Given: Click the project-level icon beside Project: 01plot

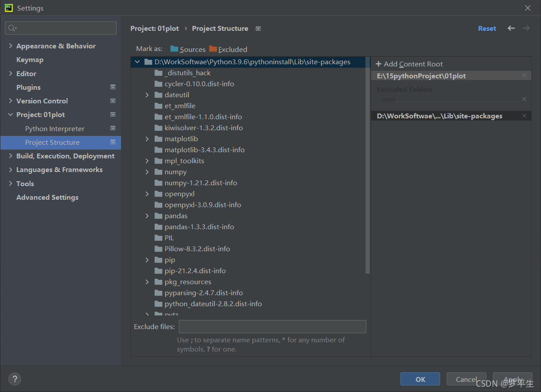Looking at the screenshot, I should coord(113,114).
